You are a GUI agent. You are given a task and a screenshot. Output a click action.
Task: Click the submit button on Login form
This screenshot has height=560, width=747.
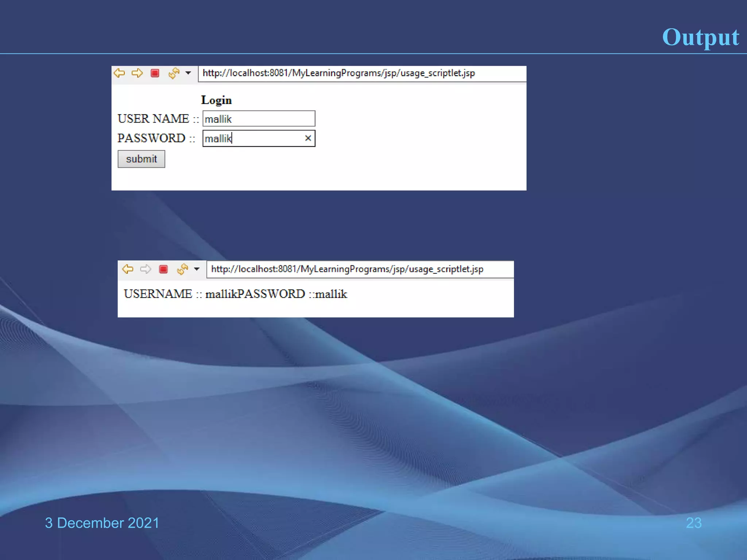pyautogui.click(x=141, y=159)
